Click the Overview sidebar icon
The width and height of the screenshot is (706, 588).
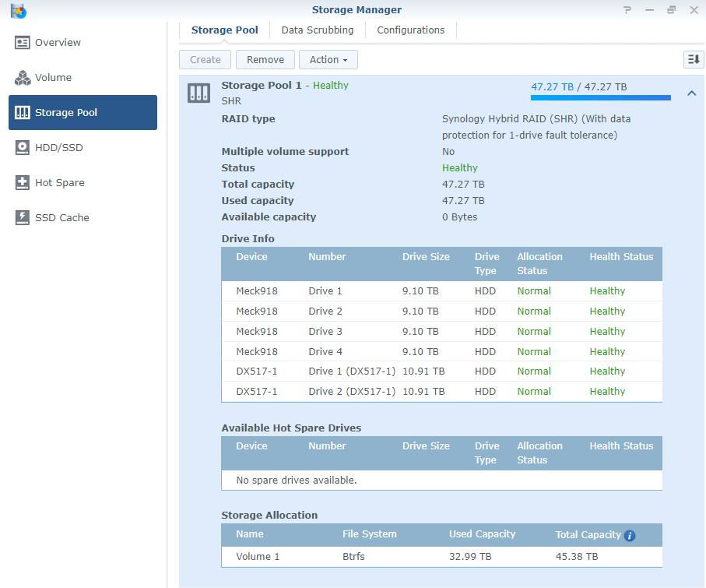(22, 42)
